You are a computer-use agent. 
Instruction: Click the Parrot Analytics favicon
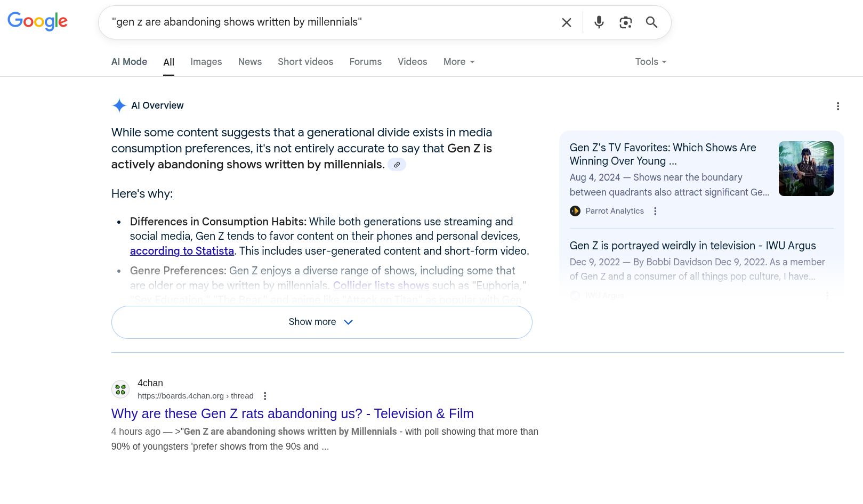point(575,211)
